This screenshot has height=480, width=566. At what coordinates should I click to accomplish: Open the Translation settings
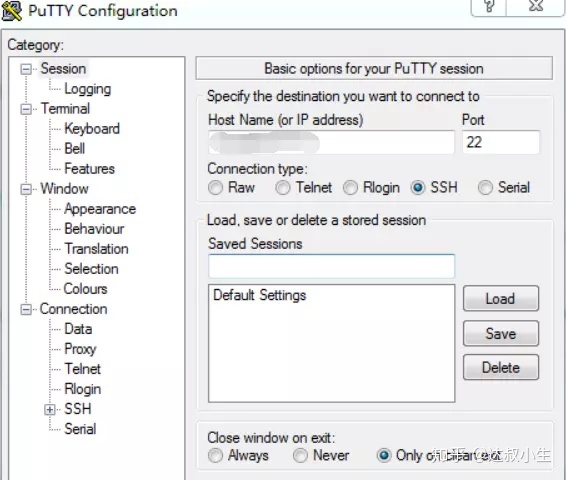coord(96,249)
